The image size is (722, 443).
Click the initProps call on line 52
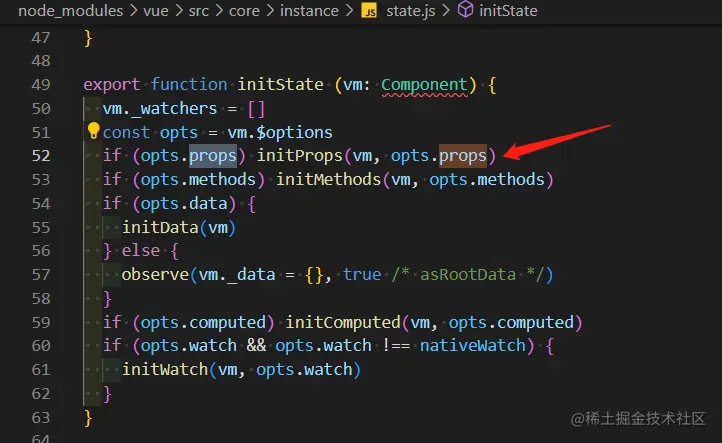[x=299, y=156]
